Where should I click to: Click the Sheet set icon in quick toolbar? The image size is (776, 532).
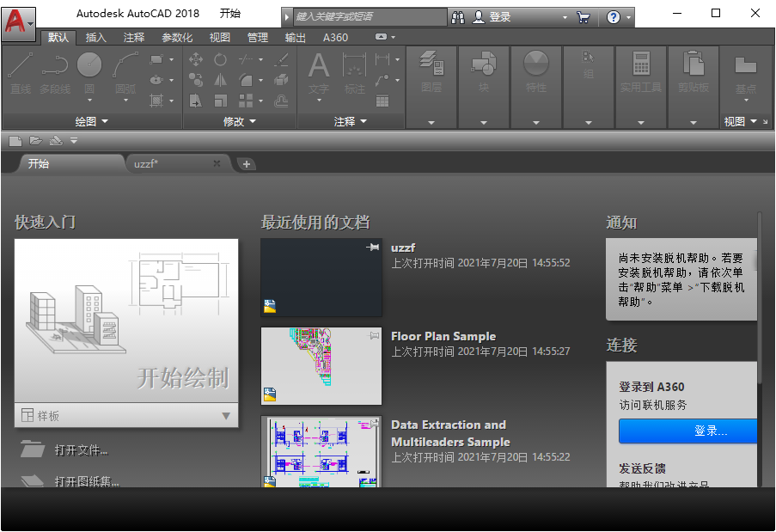[56, 141]
